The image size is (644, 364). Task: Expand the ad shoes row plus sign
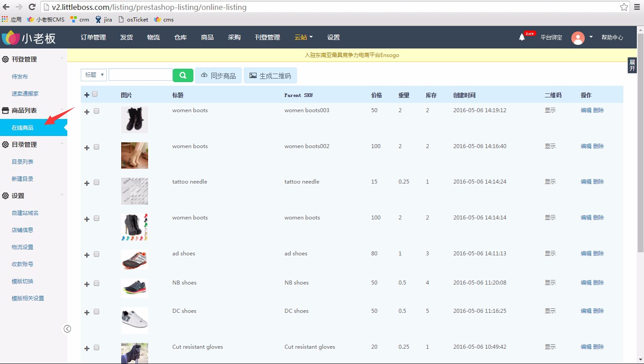click(x=87, y=255)
